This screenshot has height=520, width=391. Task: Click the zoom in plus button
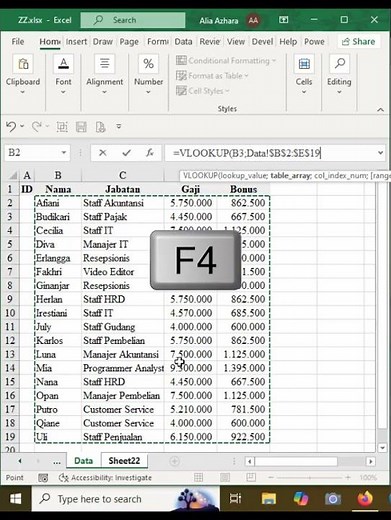tap(348, 477)
